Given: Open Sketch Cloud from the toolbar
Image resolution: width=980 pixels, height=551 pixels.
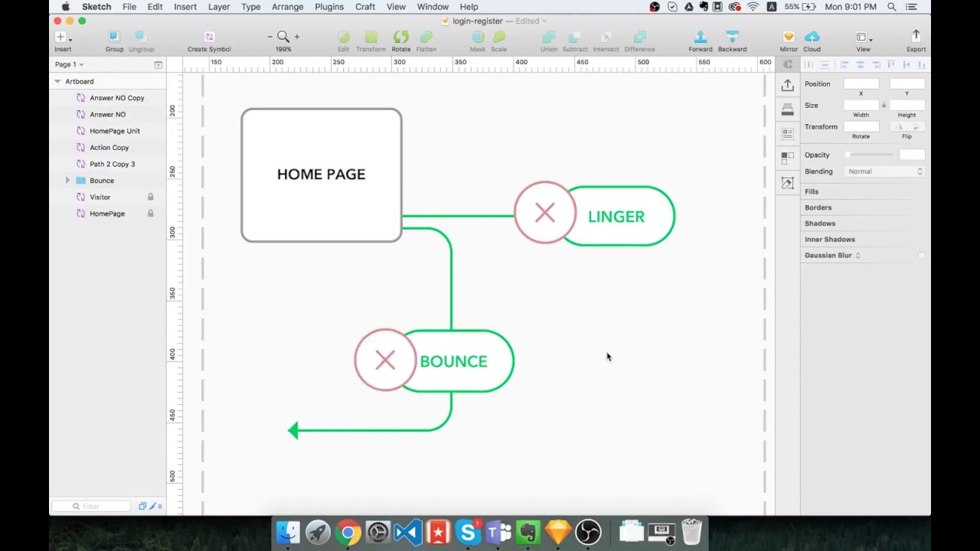Looking at the screenshot, I should 812,36.
